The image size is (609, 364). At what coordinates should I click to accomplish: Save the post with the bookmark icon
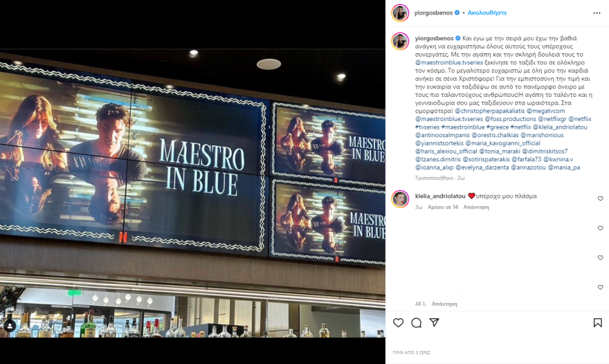[x=598, y=322]
